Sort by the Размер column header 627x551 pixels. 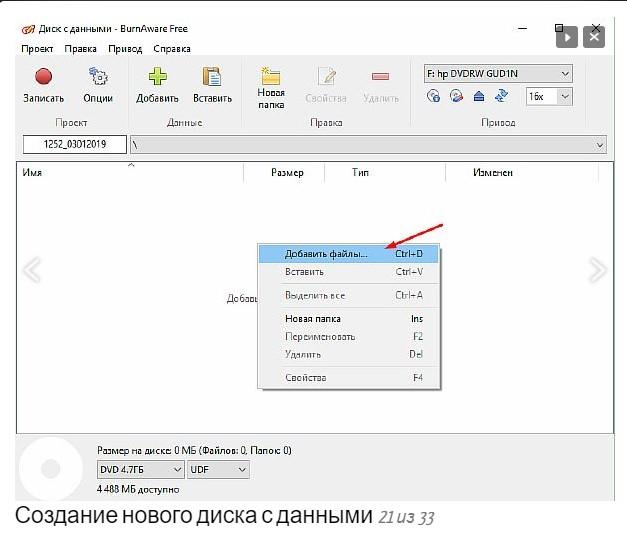point(284,172)
